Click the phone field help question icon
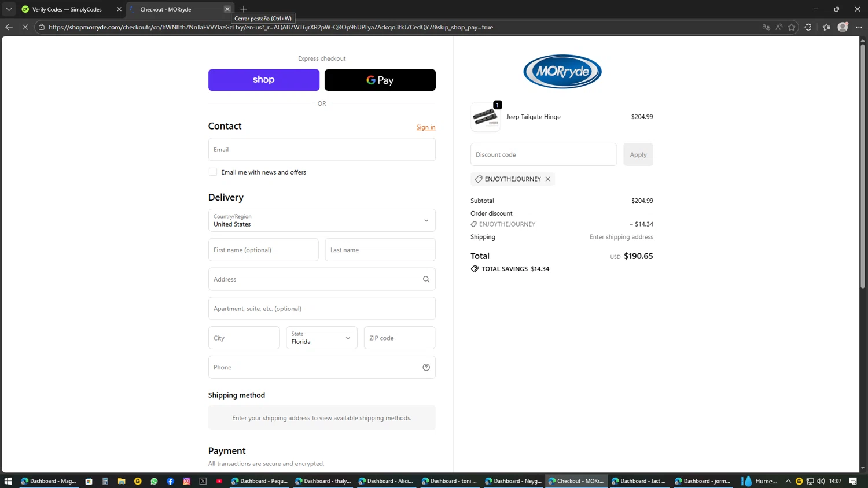Image resolution: width=868 pixels, height=488 pixels. tap(426, 367)
